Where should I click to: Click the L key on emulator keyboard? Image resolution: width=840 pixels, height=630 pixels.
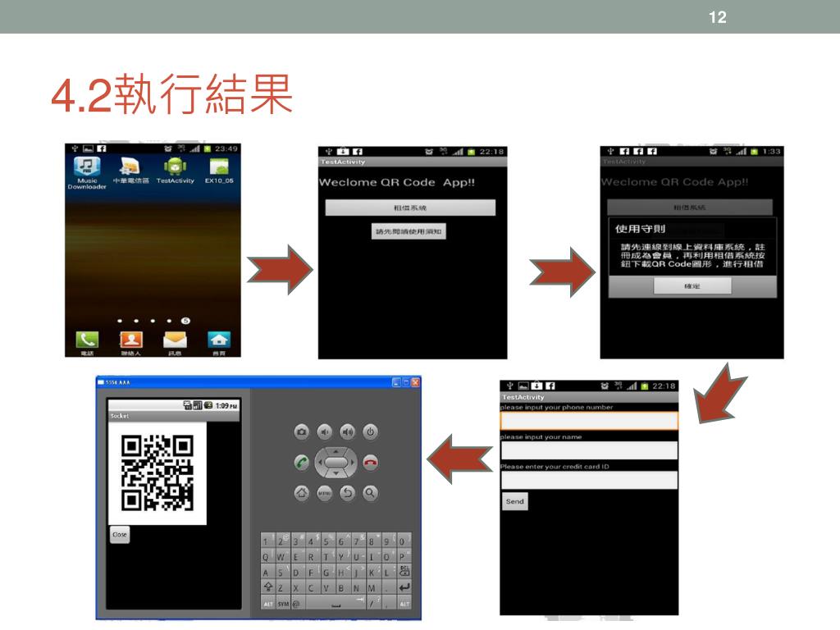coord(390,571)
